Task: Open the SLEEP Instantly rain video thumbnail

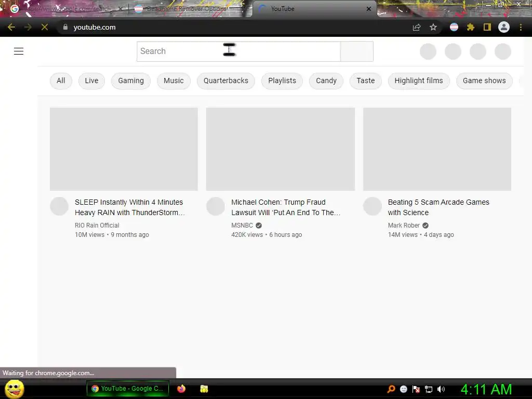Action: click(x=124, y=149)
